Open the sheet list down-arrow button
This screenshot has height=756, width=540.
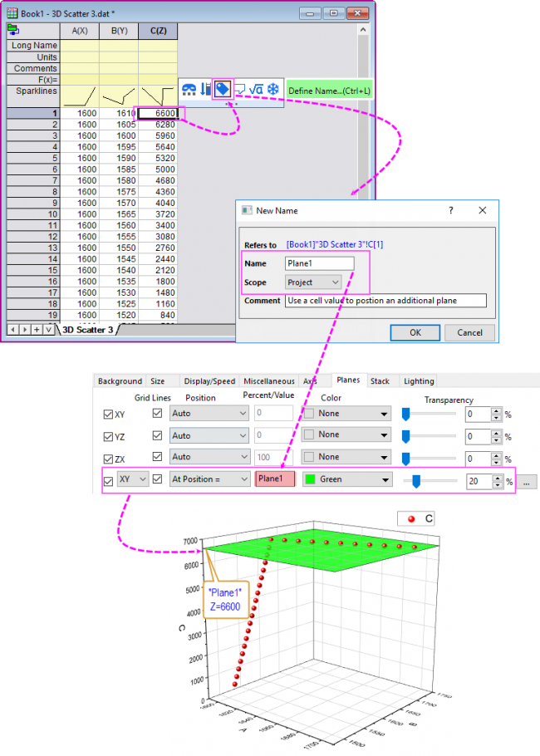point(48,330)
